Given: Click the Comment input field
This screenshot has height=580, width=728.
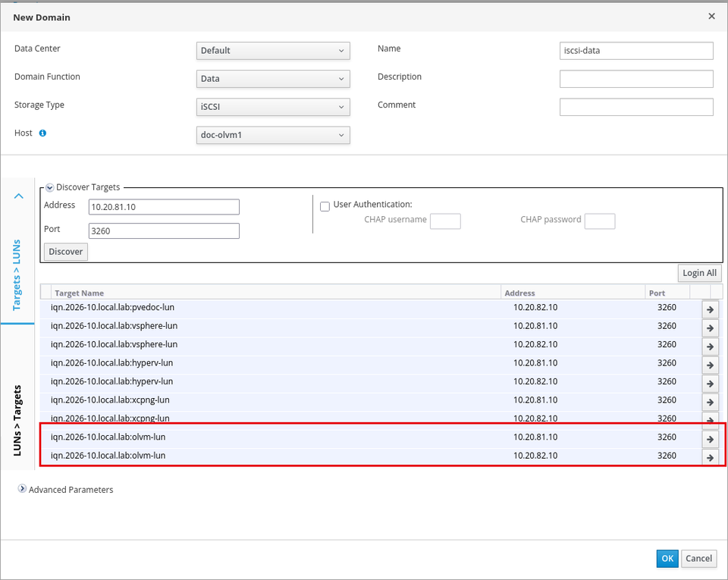Looking at the screenshot, I should pyautogui.click(x=636, y=107).
